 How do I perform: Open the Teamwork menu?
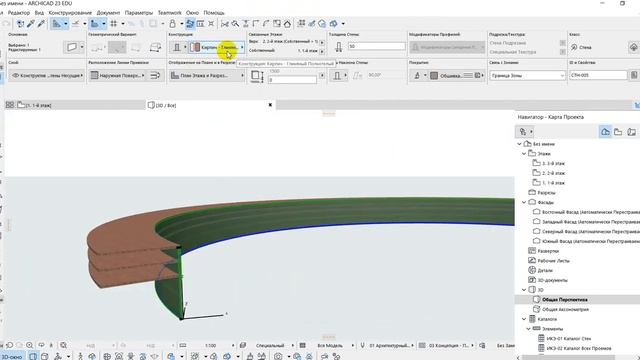tap(169, 13)
